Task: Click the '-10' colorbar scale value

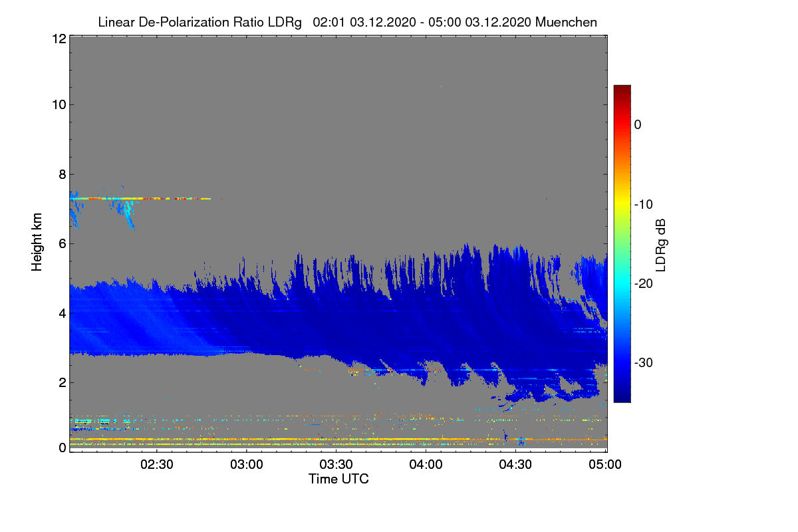Action: tap(642, 204)
